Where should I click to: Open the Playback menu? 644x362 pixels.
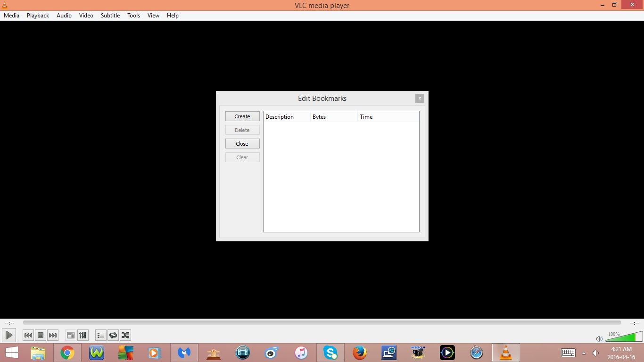37,16
